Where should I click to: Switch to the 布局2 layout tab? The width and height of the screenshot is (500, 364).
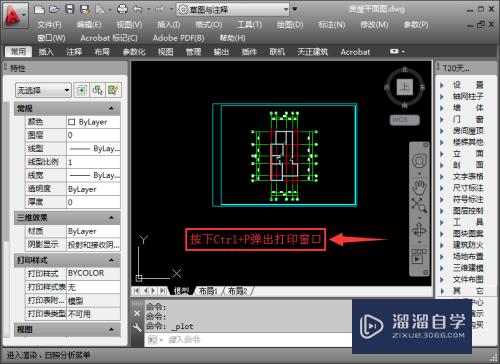coord(237,291)
